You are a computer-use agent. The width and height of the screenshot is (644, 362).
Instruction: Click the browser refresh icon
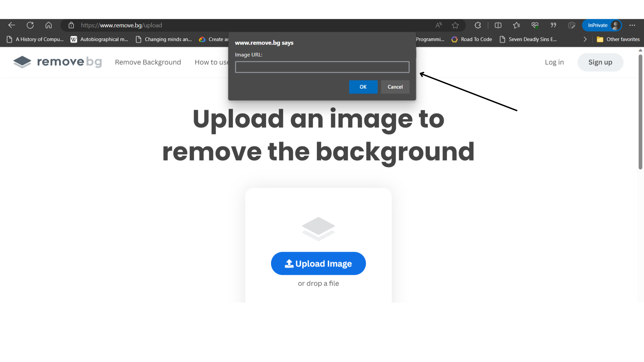point(30,25)
